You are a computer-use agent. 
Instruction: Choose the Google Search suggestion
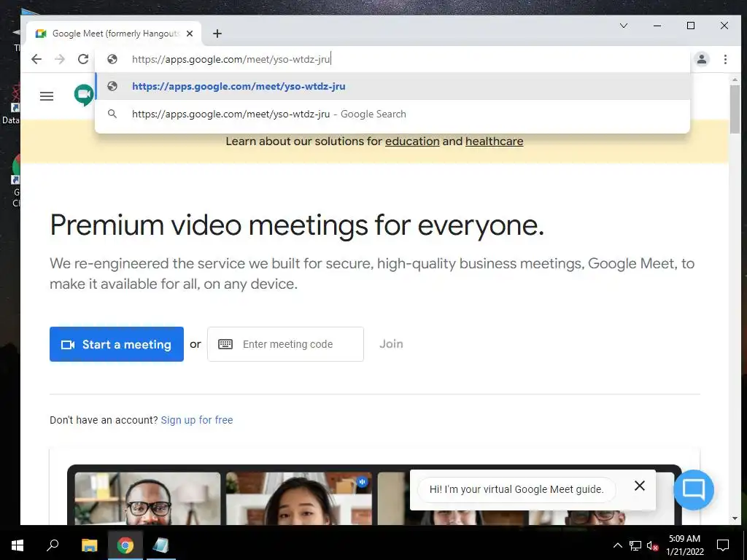392,114
